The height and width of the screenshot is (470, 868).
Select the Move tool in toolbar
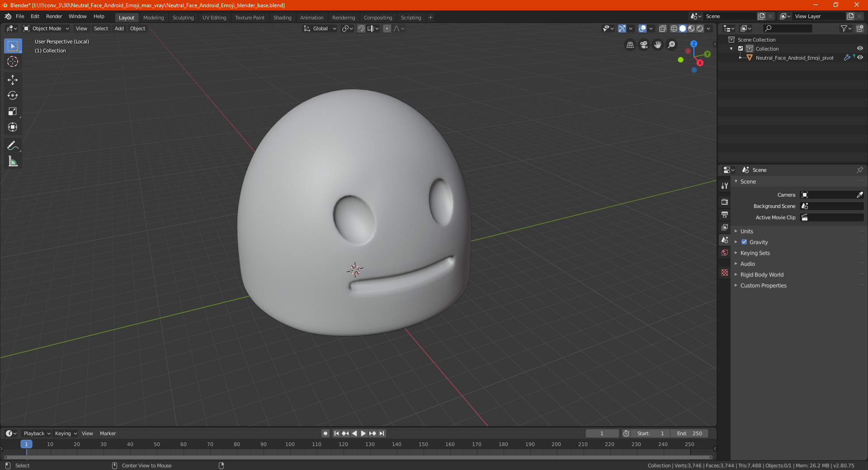coord(13,80)
